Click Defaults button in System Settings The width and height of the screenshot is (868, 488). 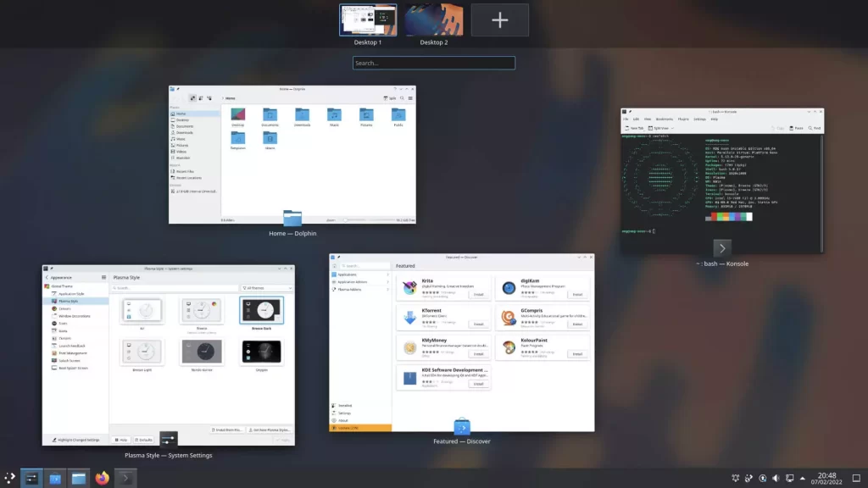coord(143,440)
